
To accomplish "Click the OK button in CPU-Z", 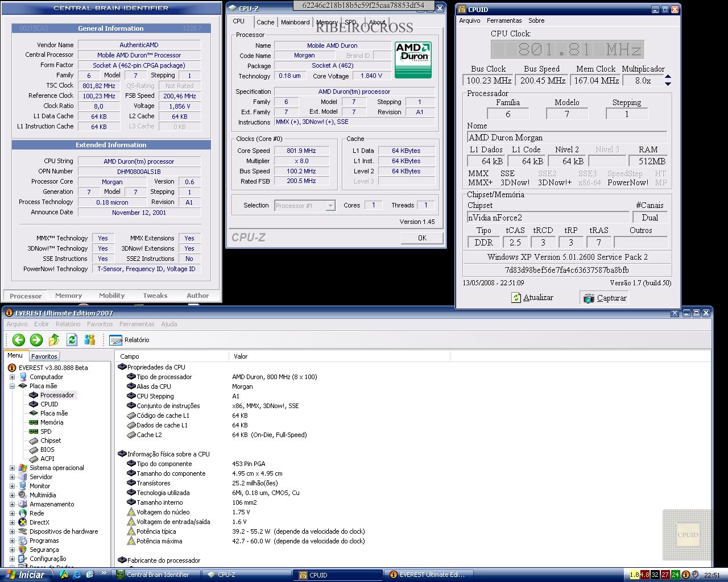I will click(422, 238).
